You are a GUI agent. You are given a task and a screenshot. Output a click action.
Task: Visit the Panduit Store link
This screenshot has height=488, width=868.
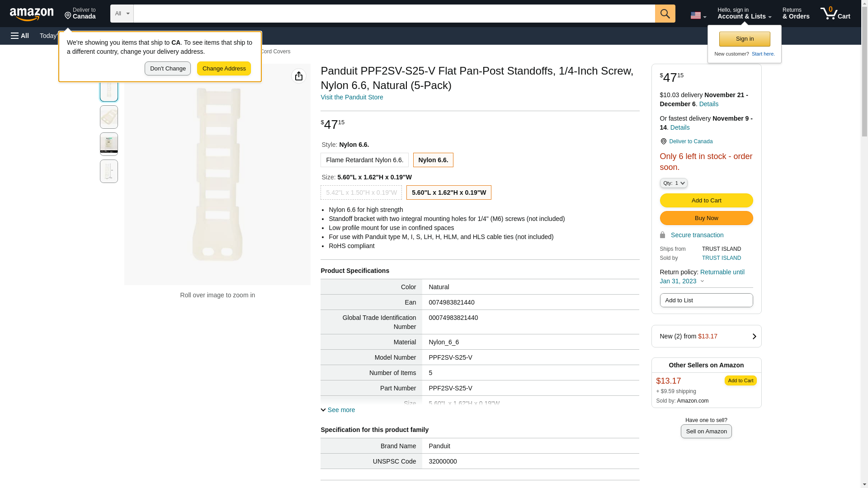click(x=351, y=97)
